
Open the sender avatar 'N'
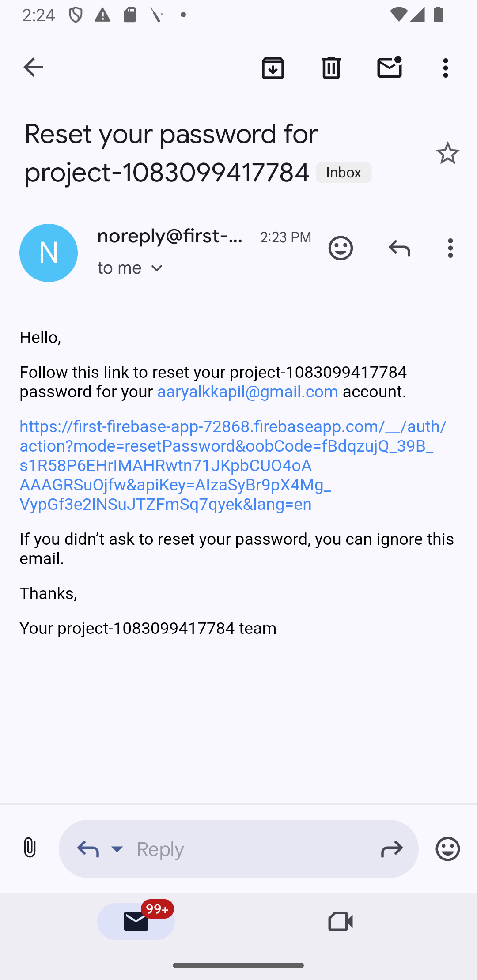(x=49, y=253)
